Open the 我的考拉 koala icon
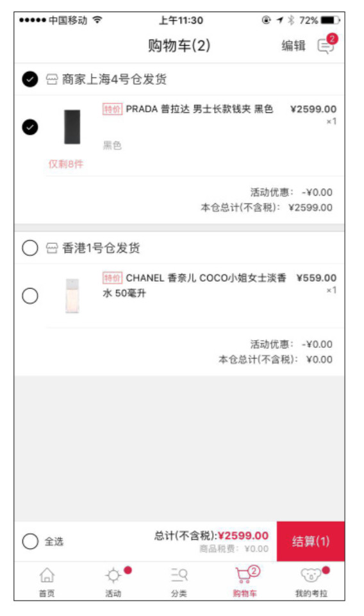 coord(311,575)
